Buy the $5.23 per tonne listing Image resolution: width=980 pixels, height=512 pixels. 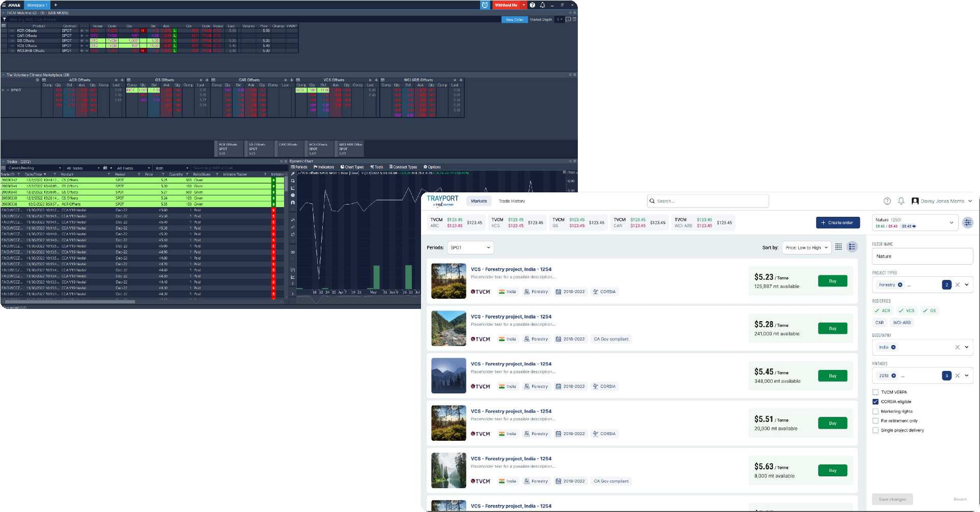(833, 281)
